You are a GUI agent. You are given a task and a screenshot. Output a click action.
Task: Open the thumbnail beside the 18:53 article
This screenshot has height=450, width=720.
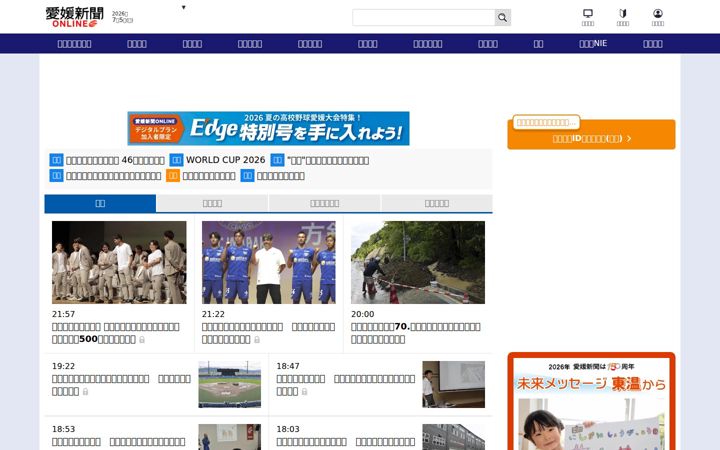(x=230, y=437)
